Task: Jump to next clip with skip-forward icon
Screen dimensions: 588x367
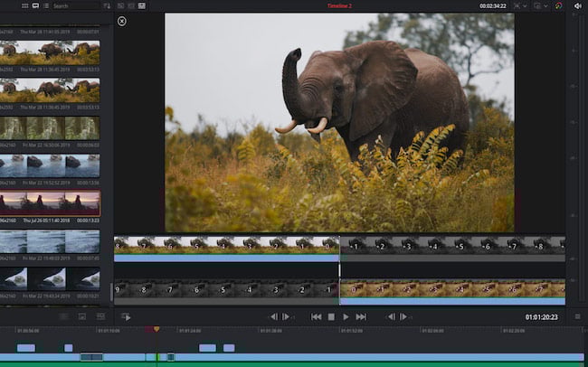Action: click(x=361, y=317)
